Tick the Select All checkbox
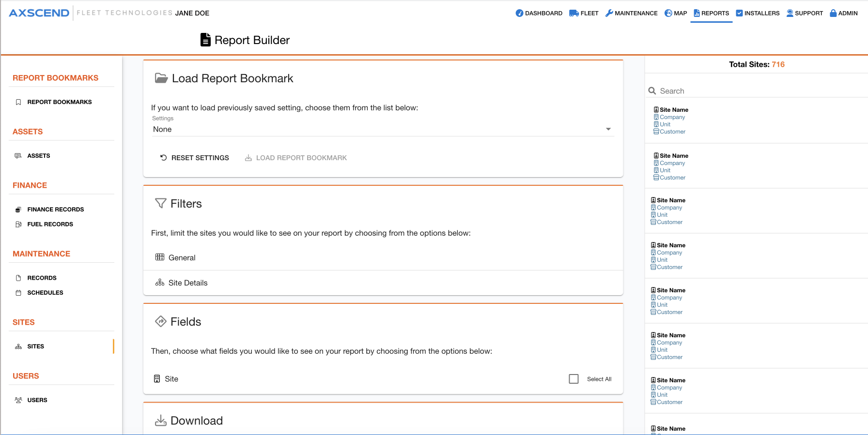The image size is (868, 435). click(x=573, y=379)
